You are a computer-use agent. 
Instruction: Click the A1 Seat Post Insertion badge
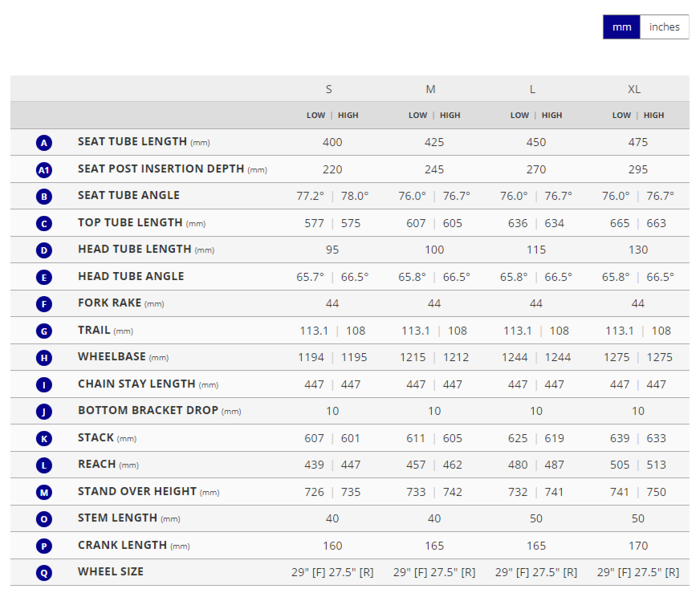click(x=44, y=170)
